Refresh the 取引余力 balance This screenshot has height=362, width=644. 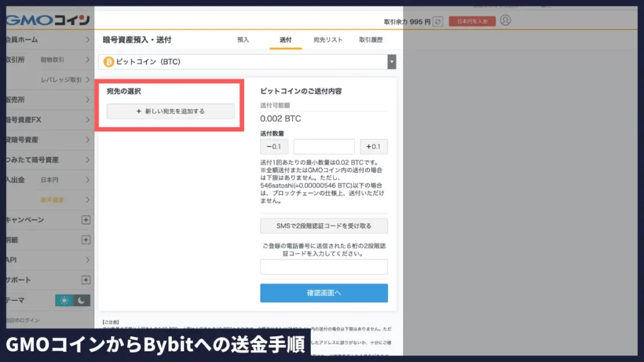coord(438,21)
